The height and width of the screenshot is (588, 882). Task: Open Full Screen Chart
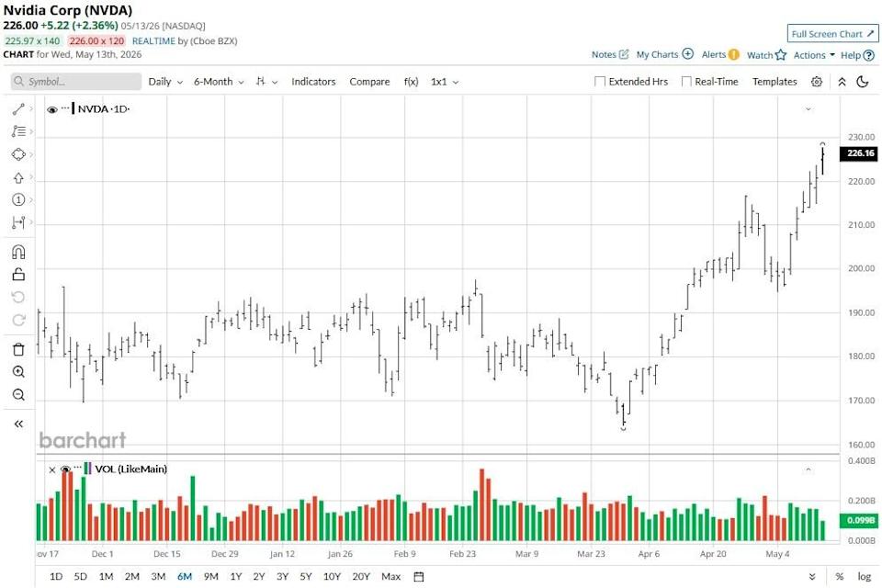[832, 34]
